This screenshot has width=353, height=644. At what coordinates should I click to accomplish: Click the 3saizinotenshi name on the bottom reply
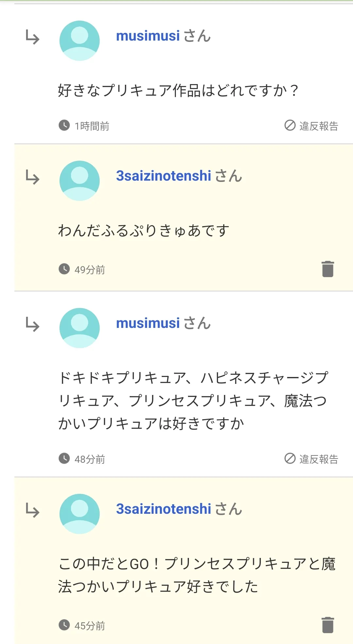(x=163, y=509)
